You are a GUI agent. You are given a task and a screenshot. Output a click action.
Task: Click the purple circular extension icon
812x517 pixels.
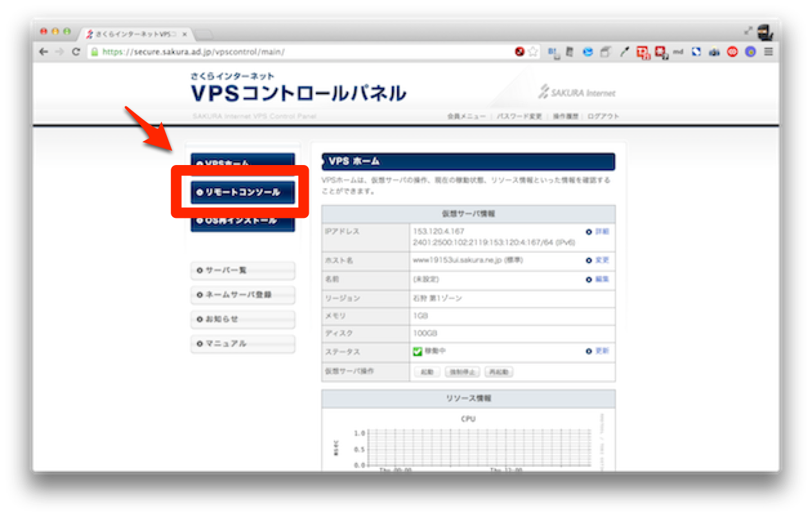pos(750,52)
